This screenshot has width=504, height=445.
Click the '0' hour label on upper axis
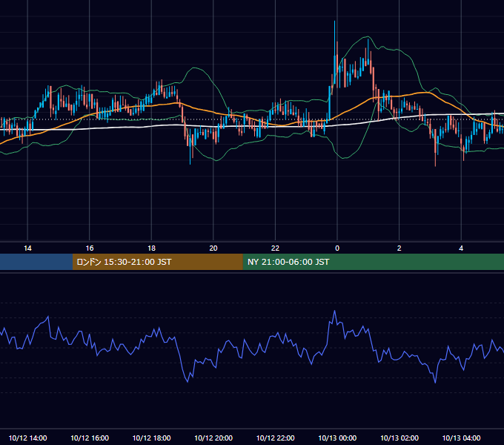click(337, 248)
